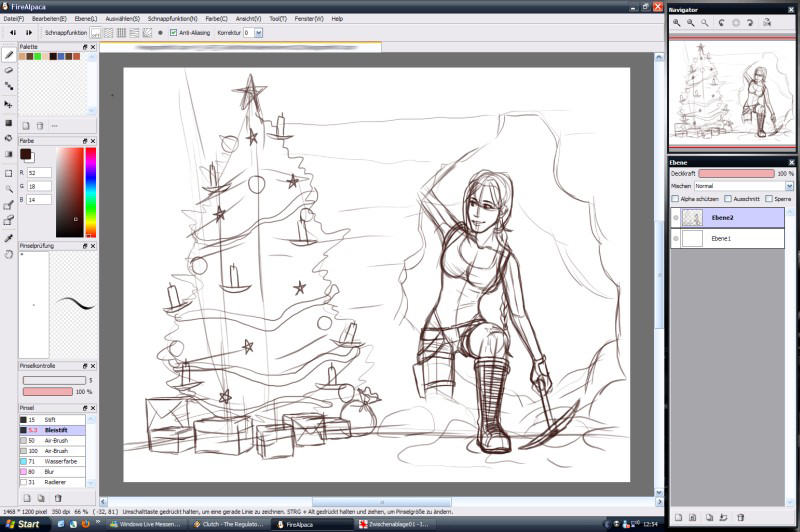Enable grid snap
The image size is (800, 532).
click(121, 33)
